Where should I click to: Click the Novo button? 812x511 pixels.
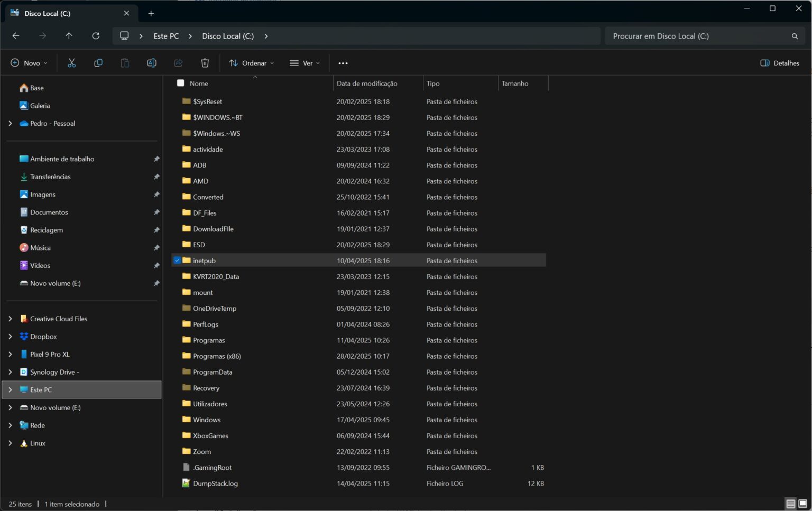(x=29, y=63)
